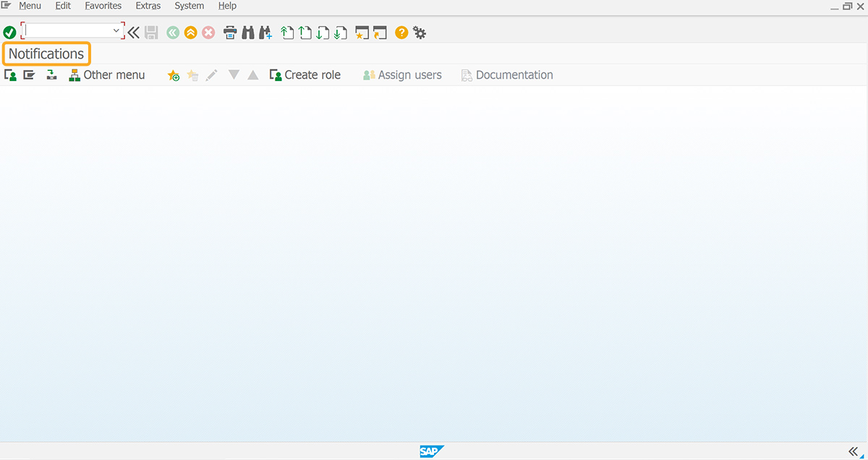The height and width of the screenshot is (460, 868).
Task: Click the Find binoculars icon
Action: (x=248, y=33)
